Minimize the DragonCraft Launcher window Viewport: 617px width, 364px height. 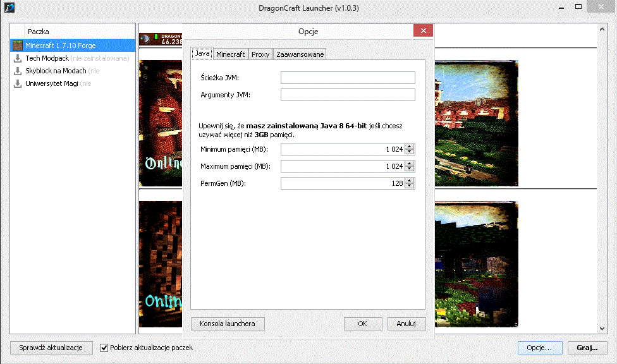[561, 7]
